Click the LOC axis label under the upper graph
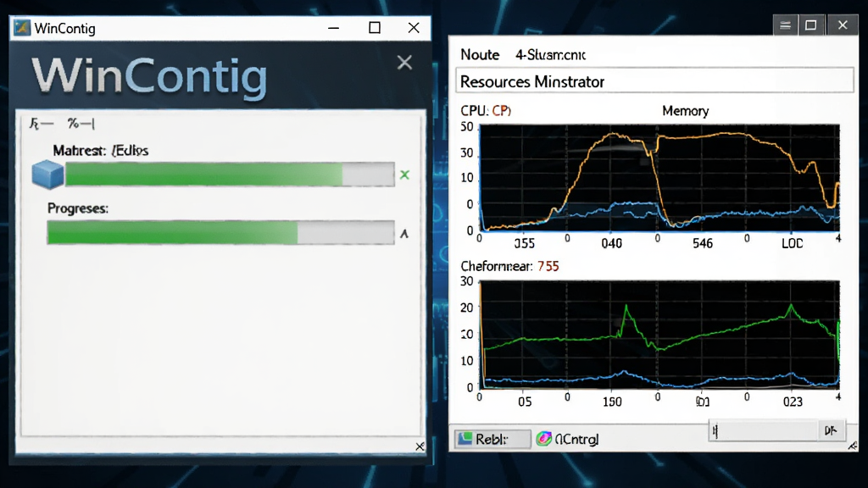This screenshot has width=868, height=488. (x=793, y=243)
